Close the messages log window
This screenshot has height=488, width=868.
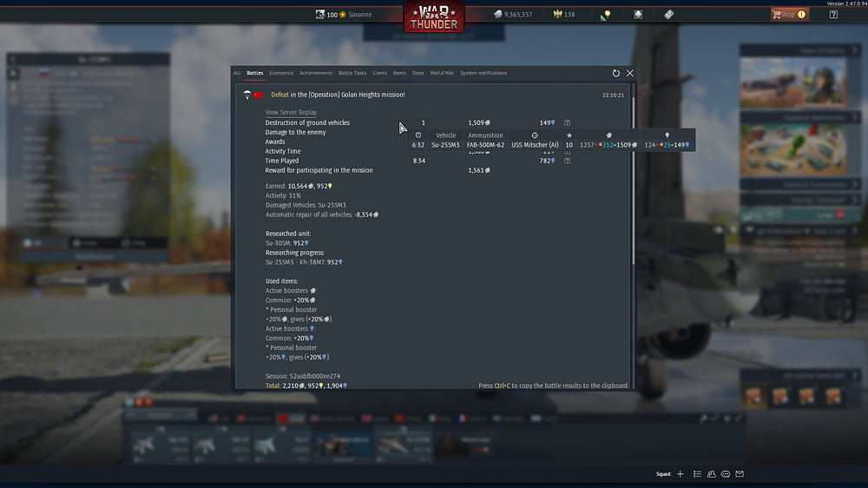pos(630,73)
